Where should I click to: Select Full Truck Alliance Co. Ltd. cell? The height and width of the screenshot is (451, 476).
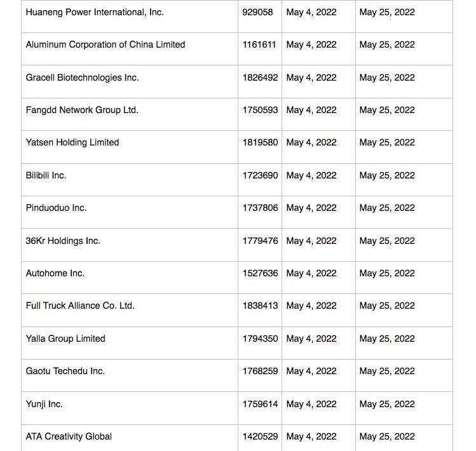[80, 306]
